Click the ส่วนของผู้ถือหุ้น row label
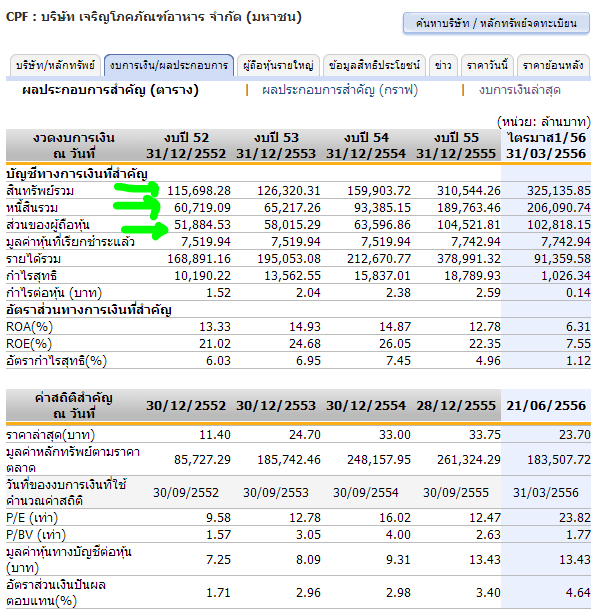 click(x=48, y=225)
